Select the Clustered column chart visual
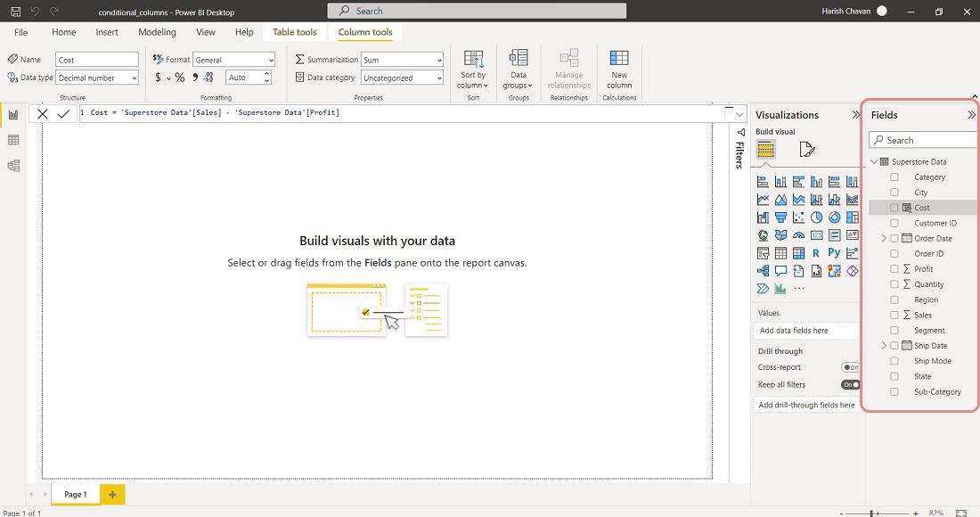980x517 pixels. [816, 181]
